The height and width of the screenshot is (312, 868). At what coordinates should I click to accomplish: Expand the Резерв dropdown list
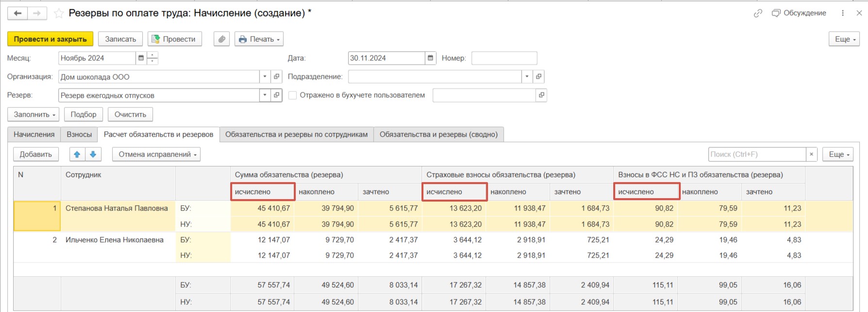(265, 95)
